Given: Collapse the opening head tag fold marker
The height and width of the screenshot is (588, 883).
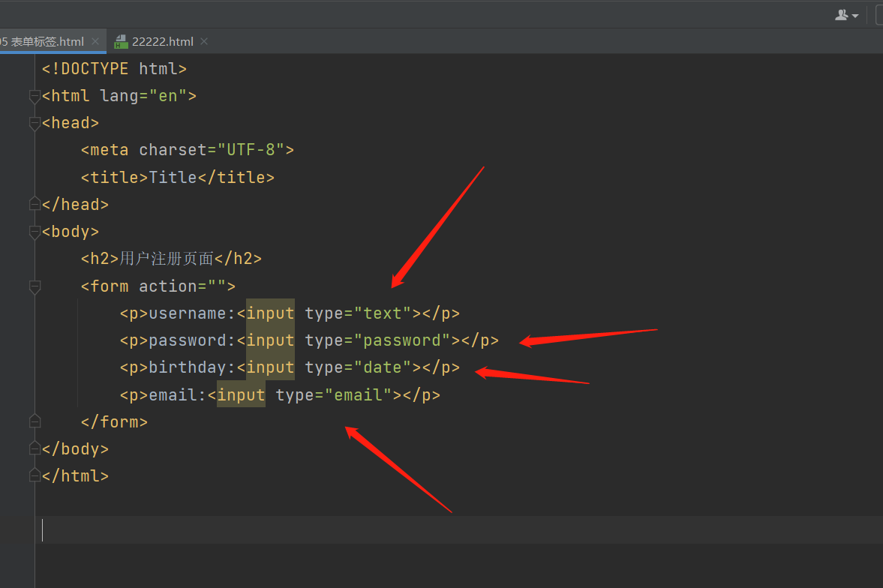Looking at the screenshot, I should (35, 123).
